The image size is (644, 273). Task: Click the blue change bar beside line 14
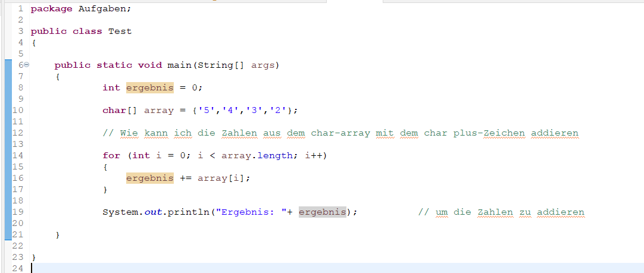click(x=8, y=155)
